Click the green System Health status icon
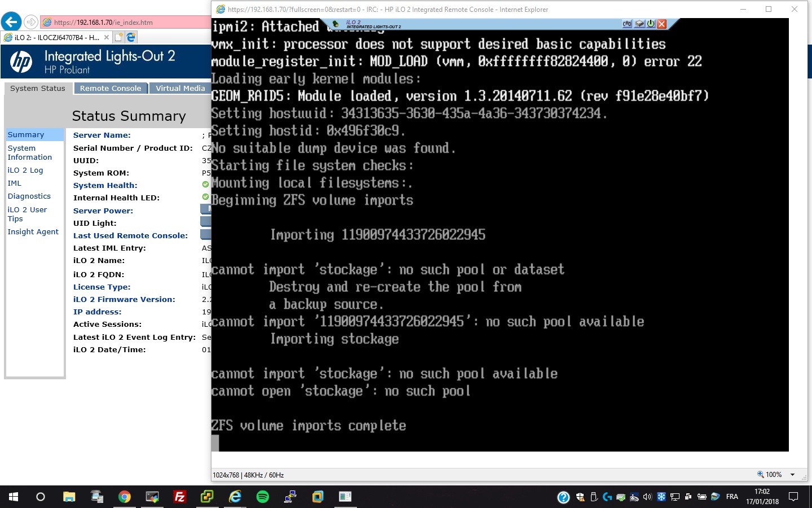 [x=205, y=185]
